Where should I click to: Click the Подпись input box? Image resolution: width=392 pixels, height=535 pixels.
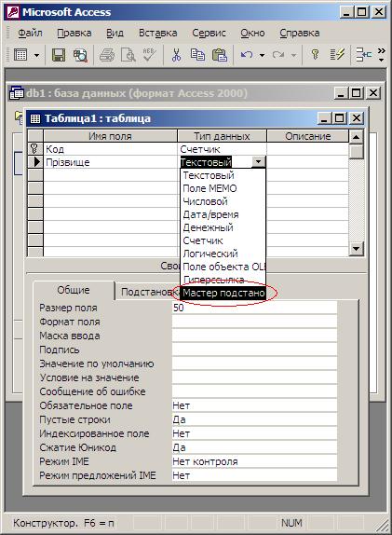tap(254, 350)
